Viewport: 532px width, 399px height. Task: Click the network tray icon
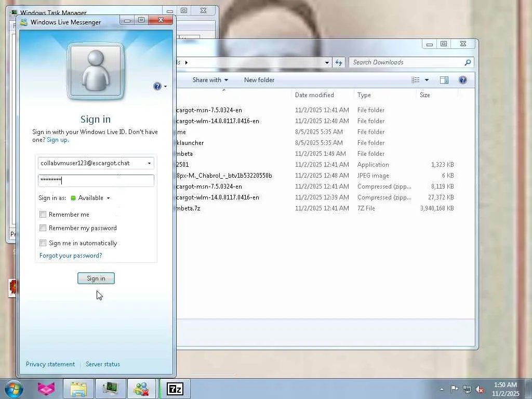point(467,389)
